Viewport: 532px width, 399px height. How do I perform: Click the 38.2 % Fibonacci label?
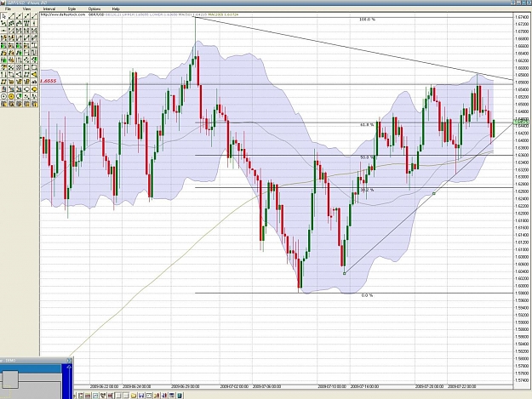(367, 190)
